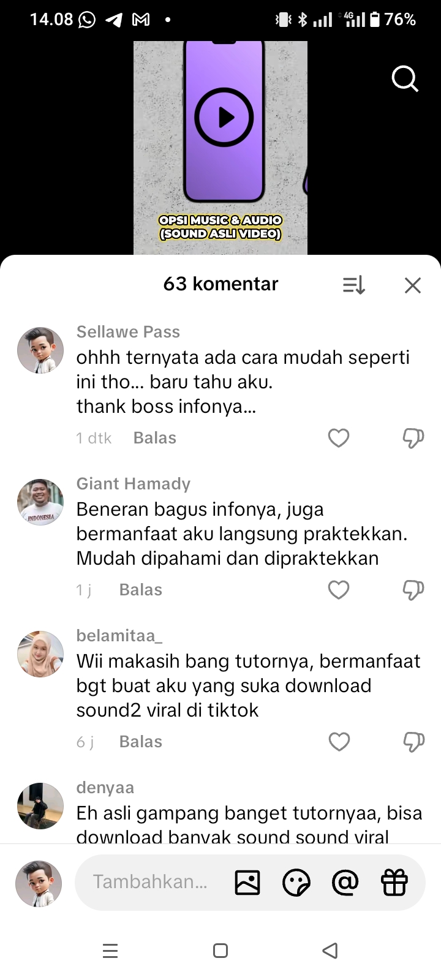441x980 pixels.
Task: Like Sellawe Pass's comment
Action: click(339, 438)
